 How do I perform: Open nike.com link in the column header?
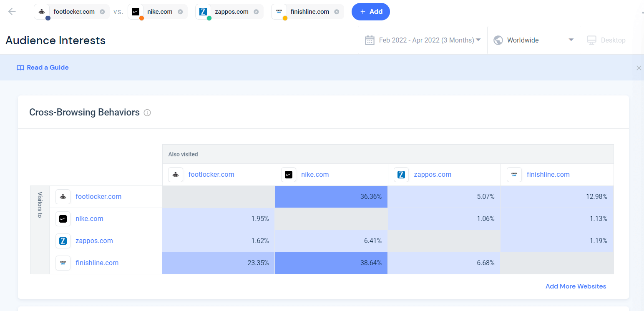tap(315, 175)
